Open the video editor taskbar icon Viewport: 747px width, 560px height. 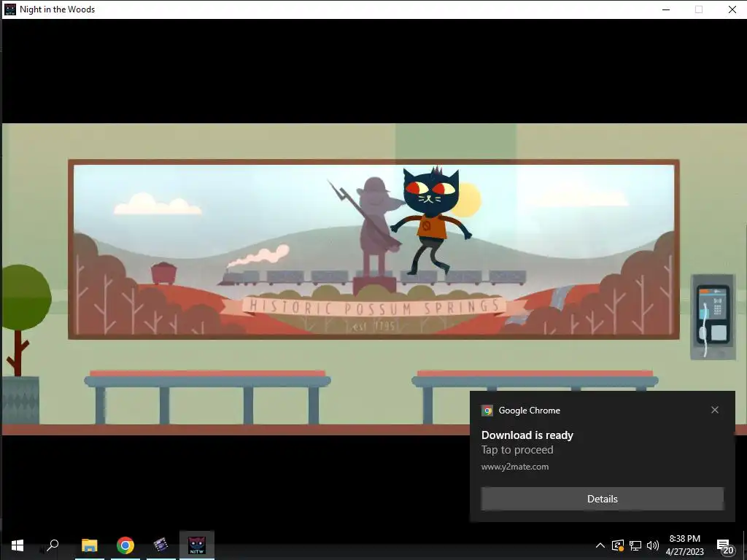coord(161,545)
